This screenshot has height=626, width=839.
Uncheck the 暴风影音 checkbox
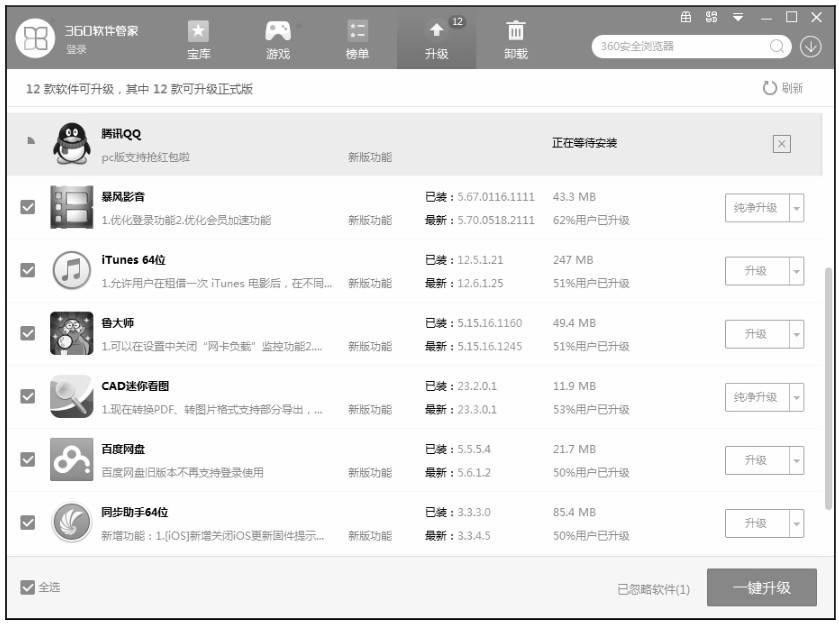point(28,207)
